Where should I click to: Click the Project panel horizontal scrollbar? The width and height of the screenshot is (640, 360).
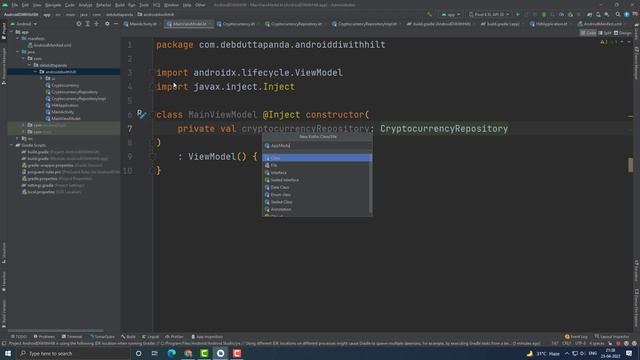click(x=56, y=330)
